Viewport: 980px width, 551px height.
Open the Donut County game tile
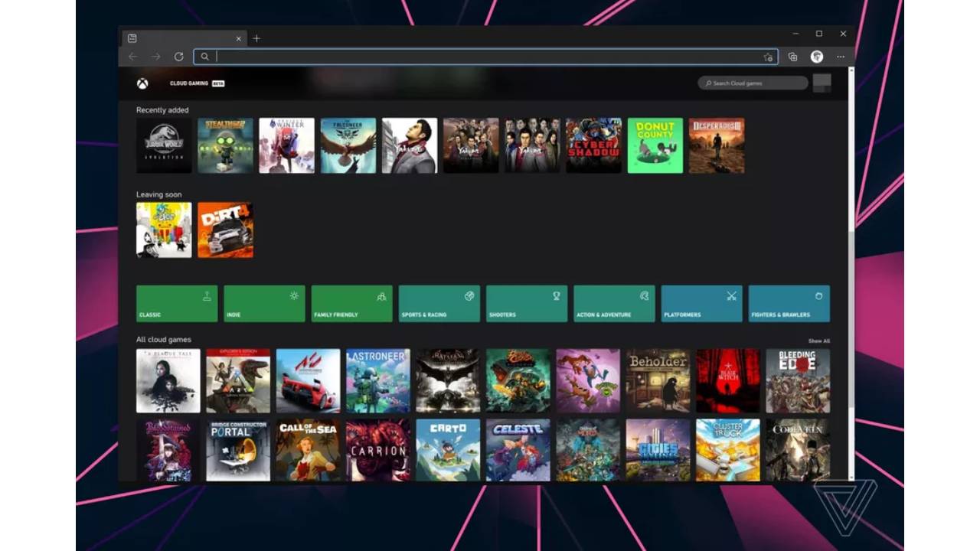tap(655, 145)
